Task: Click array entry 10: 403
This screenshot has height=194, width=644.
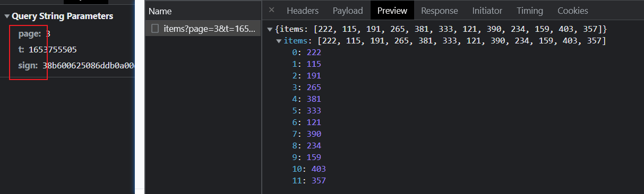Action: click(x=308, y=169)
